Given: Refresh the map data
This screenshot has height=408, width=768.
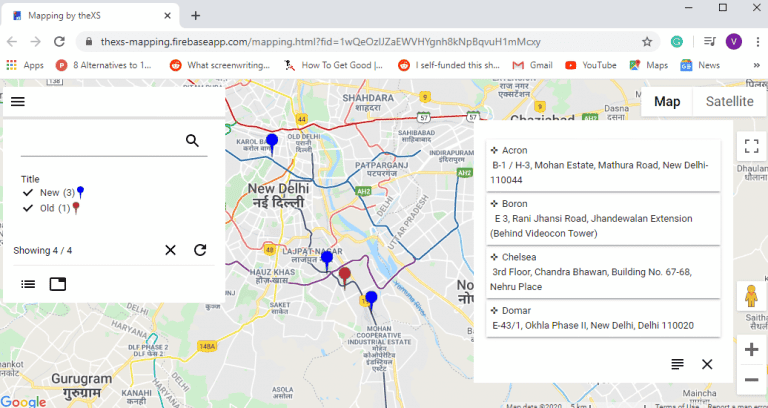Looking at the screenshot, I should [200, 250].
